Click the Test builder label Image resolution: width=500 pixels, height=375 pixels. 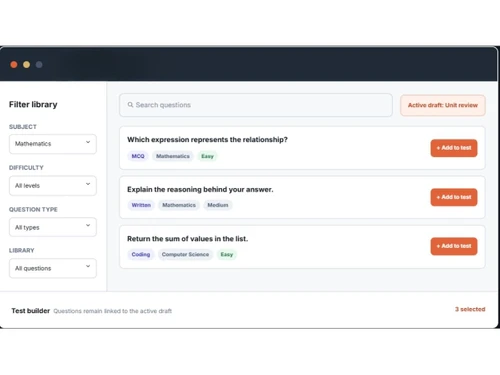coord(31,311)
